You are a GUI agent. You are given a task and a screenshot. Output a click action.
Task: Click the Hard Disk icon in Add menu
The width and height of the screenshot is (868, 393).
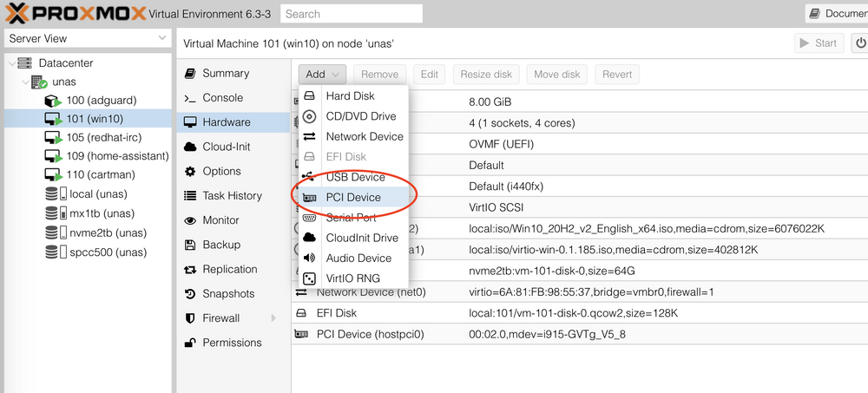309,95
